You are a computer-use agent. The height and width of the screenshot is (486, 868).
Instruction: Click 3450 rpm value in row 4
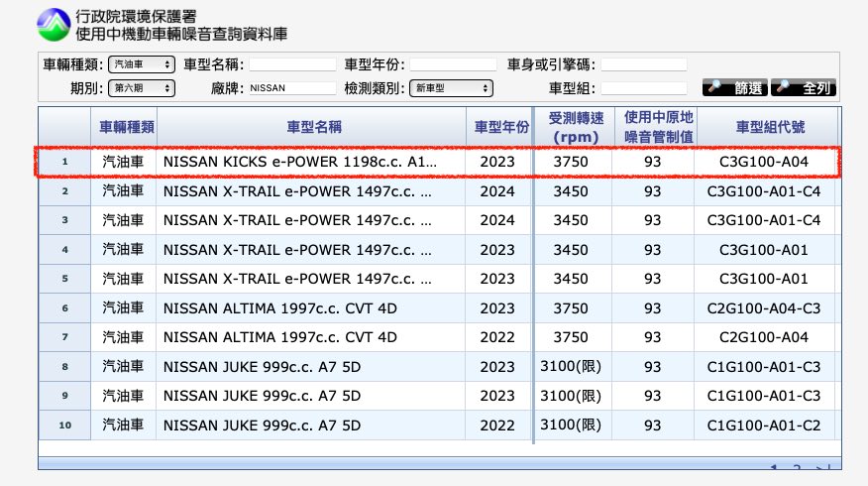click(571, 250)
